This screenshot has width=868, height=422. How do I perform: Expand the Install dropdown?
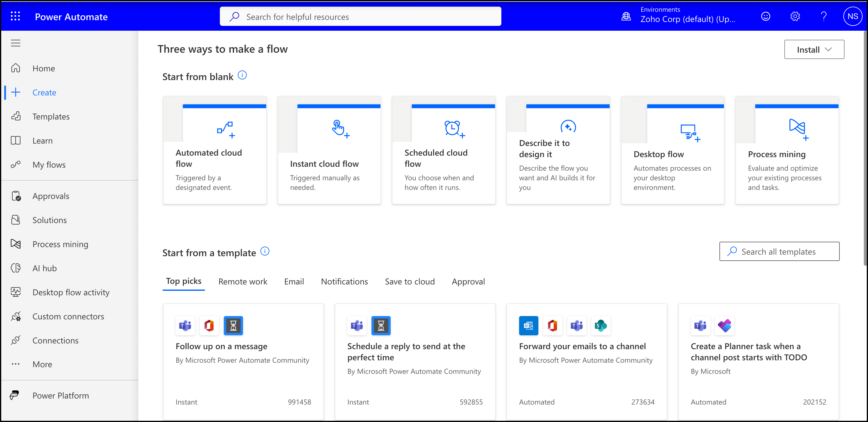pos(814,49)
